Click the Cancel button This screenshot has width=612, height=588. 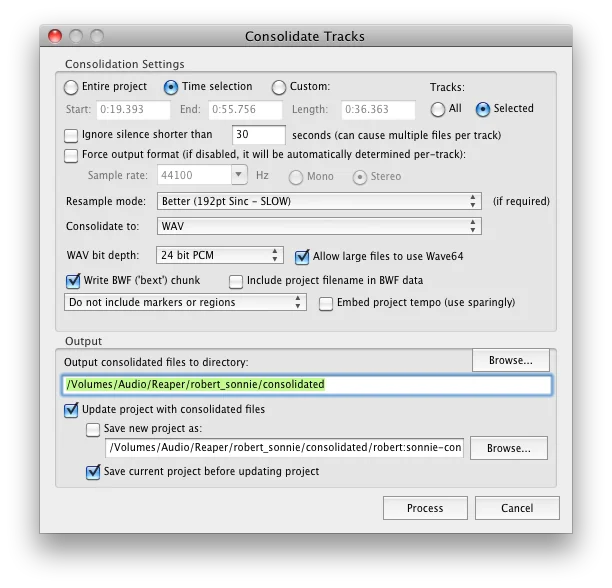[x=517, y=508]
